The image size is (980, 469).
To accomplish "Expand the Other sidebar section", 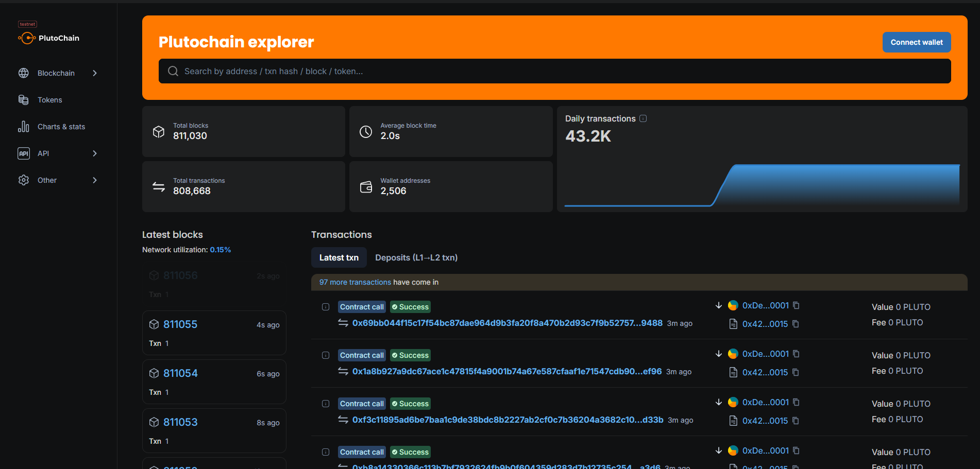I will coord(95,180).
